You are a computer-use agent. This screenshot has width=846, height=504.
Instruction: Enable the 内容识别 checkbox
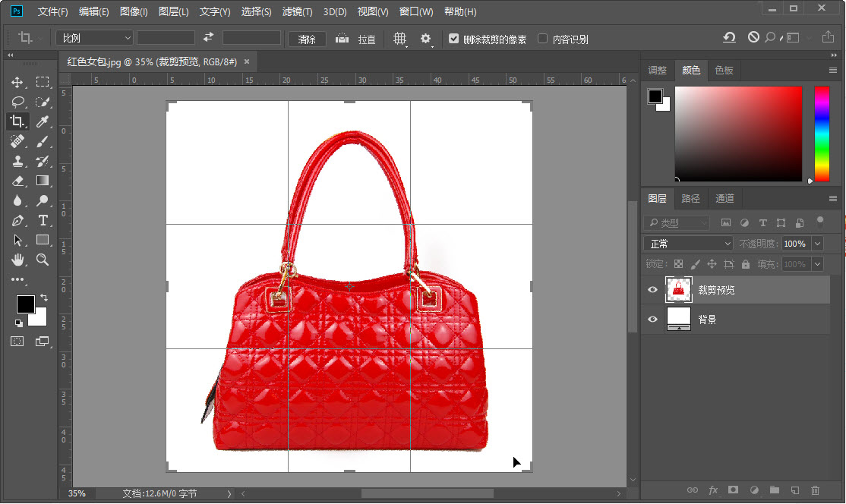point(543,39)
